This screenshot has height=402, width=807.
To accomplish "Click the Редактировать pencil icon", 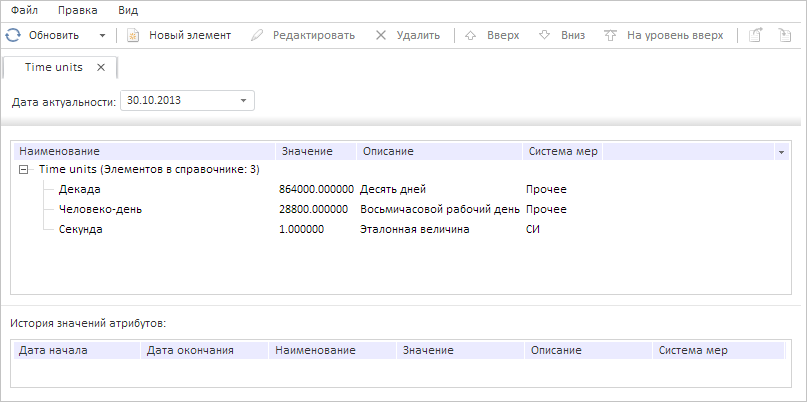I will click(x=257, y=35).
